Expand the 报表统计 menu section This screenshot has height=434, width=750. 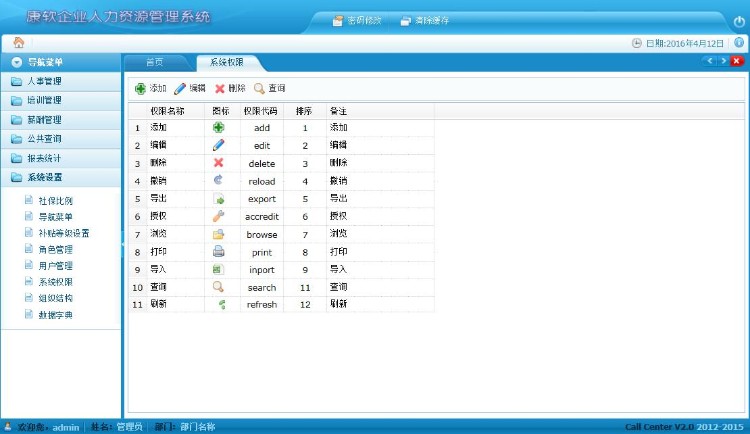coord(61,158)
